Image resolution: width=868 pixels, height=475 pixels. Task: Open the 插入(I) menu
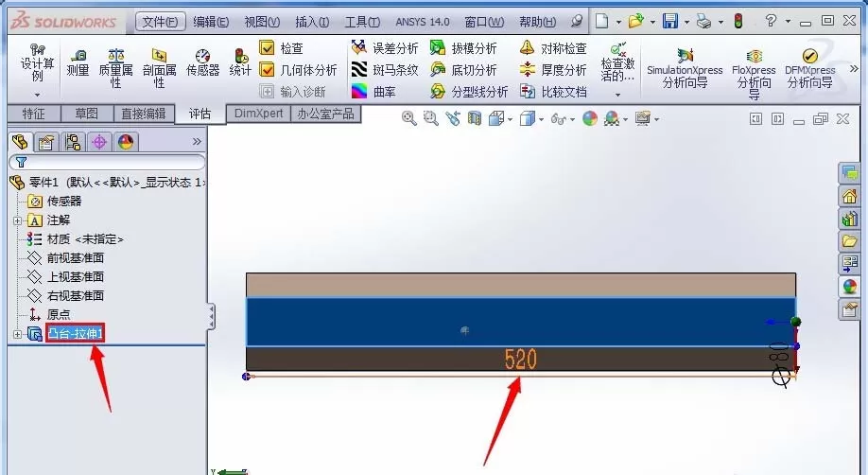pyautogui.click(x=312, y=22)
